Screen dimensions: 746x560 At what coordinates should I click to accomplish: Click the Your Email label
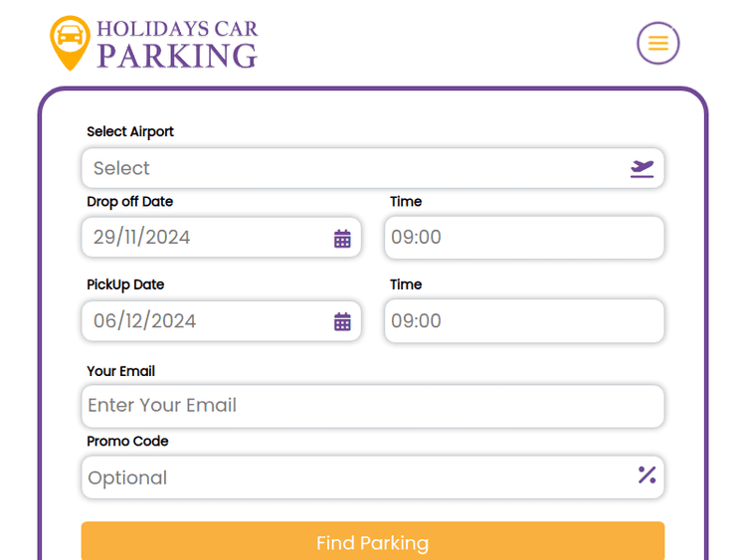pos(120,371)
